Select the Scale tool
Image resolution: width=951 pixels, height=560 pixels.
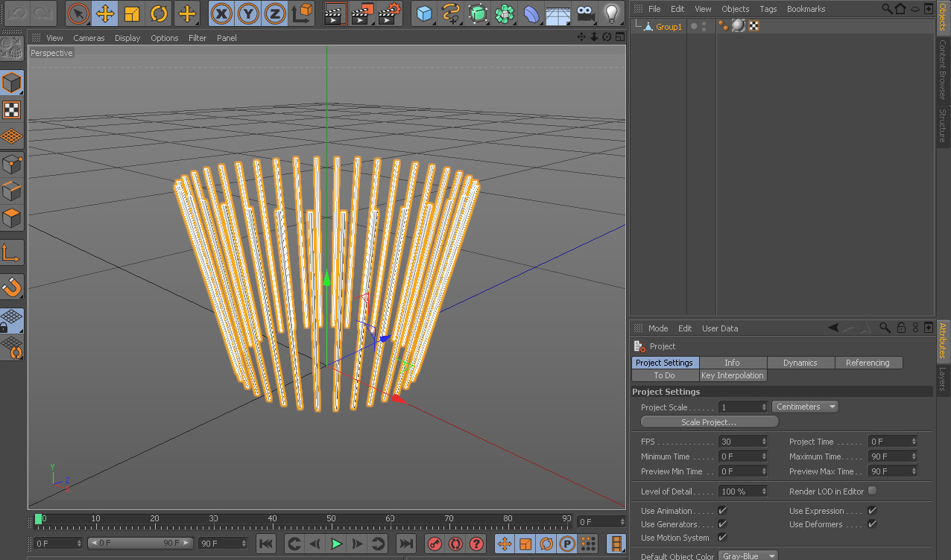click(132, 13)
